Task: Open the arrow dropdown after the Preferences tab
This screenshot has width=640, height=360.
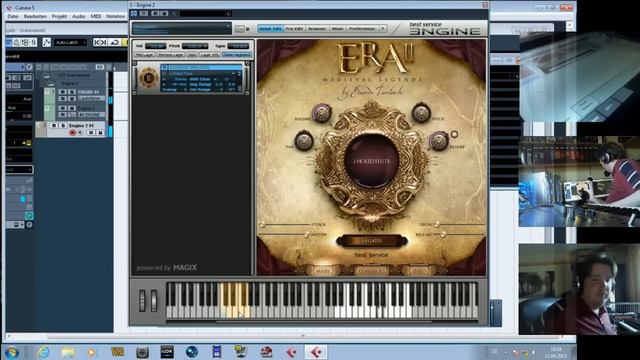Action: [x=383, y=29]
